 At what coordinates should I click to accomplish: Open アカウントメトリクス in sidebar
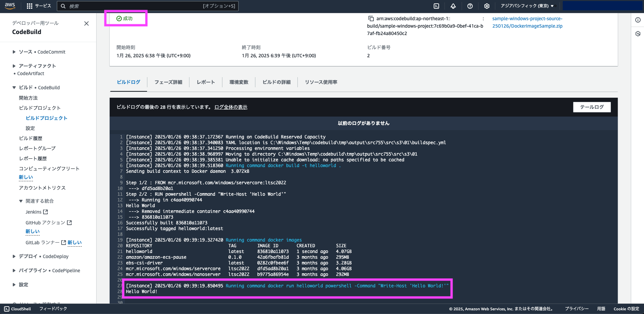(x=42, y=188)
